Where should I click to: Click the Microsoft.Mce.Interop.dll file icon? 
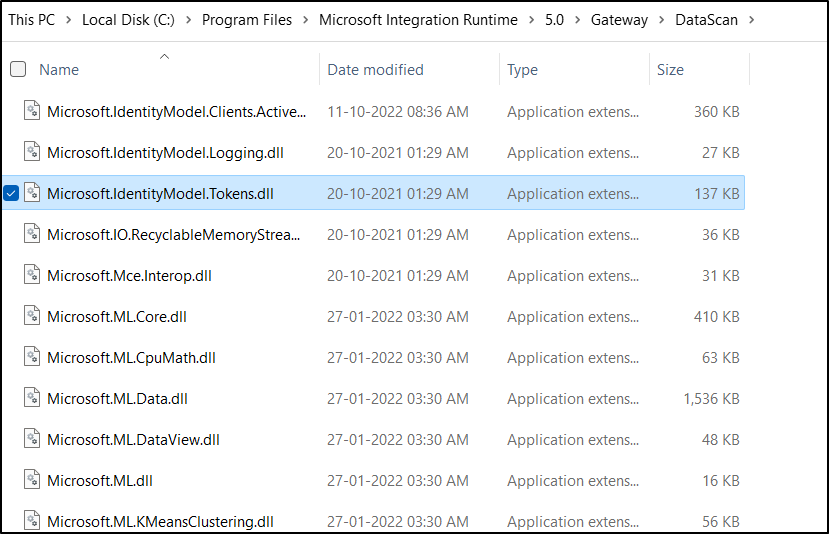[32, 275]
